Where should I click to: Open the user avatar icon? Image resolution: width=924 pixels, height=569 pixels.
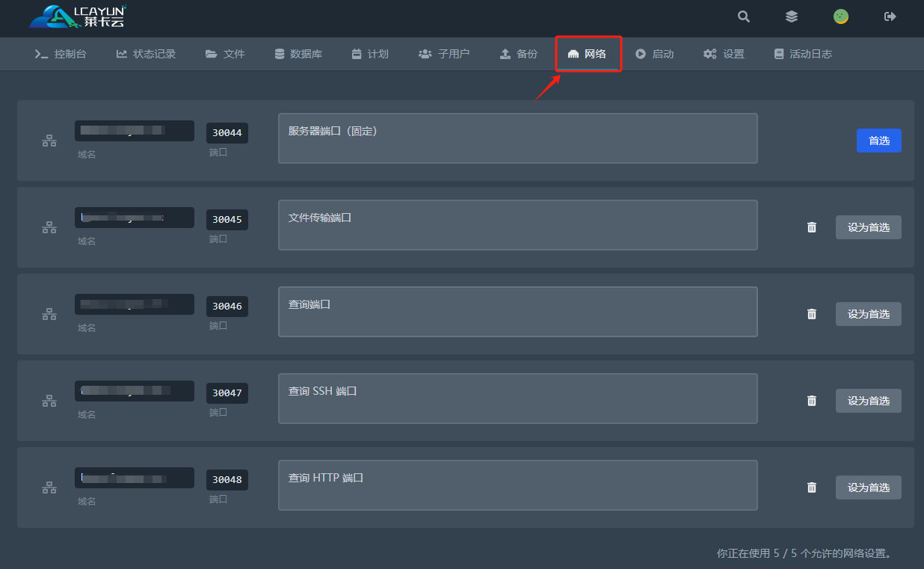841,16
